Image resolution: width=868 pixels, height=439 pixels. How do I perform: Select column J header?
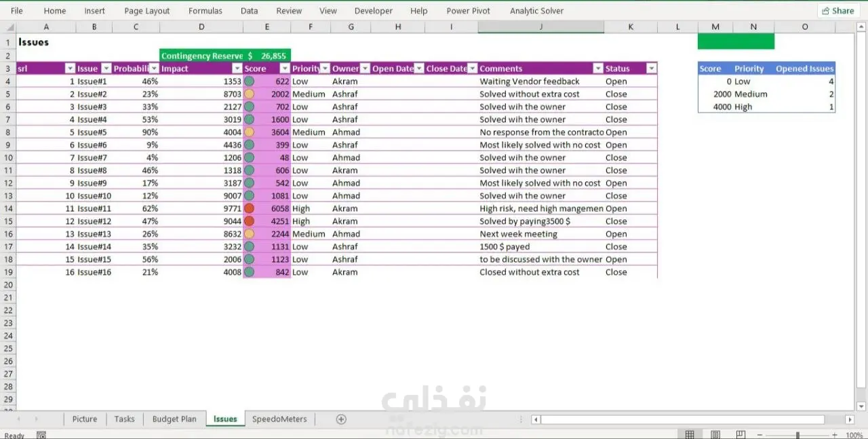541,27
